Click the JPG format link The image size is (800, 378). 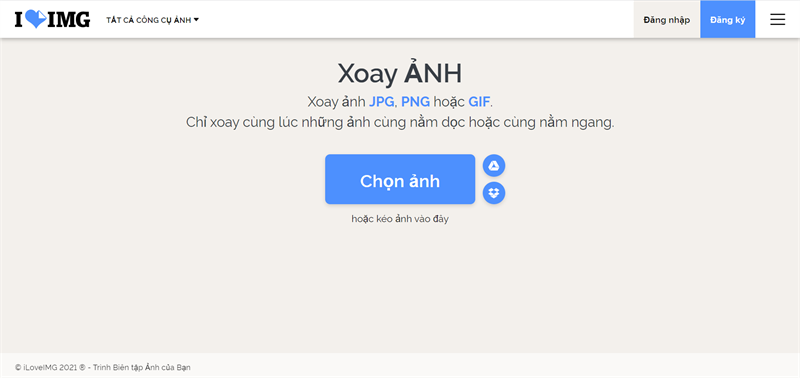pos(381,102)
